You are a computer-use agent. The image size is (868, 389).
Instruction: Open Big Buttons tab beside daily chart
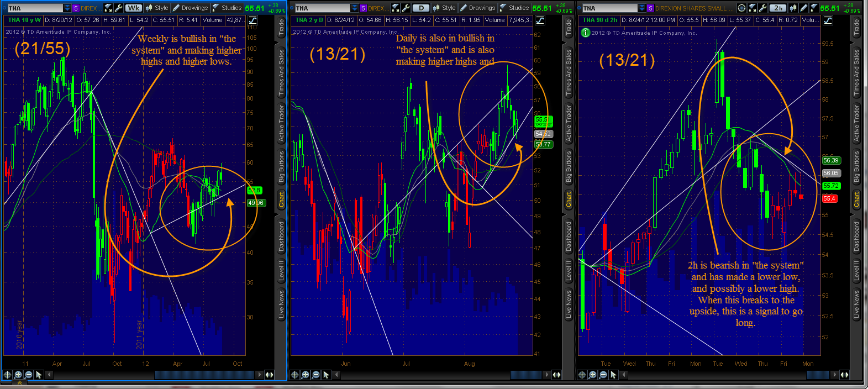tap(569, 167)
